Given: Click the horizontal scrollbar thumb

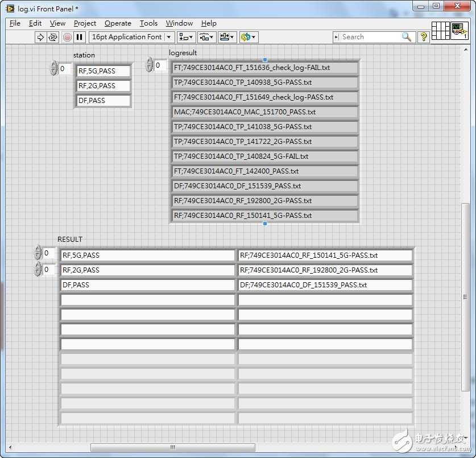Looking at the screenshot, I should 172,447.
